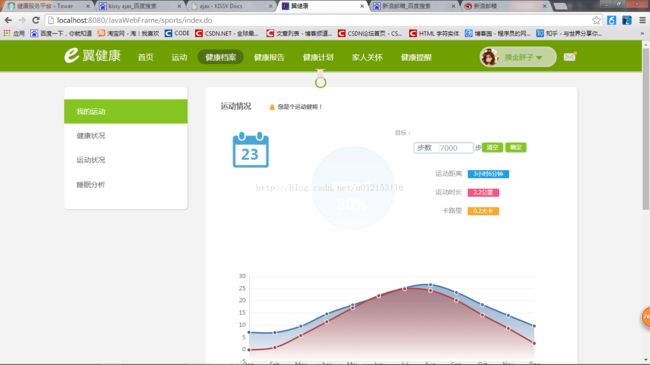Open the 运动 navigation item

click(179, 57)
